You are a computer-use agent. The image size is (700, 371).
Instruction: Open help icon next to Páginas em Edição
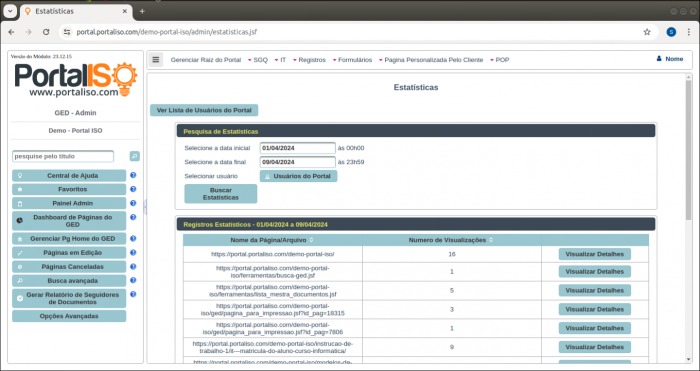tap(133, 253)
